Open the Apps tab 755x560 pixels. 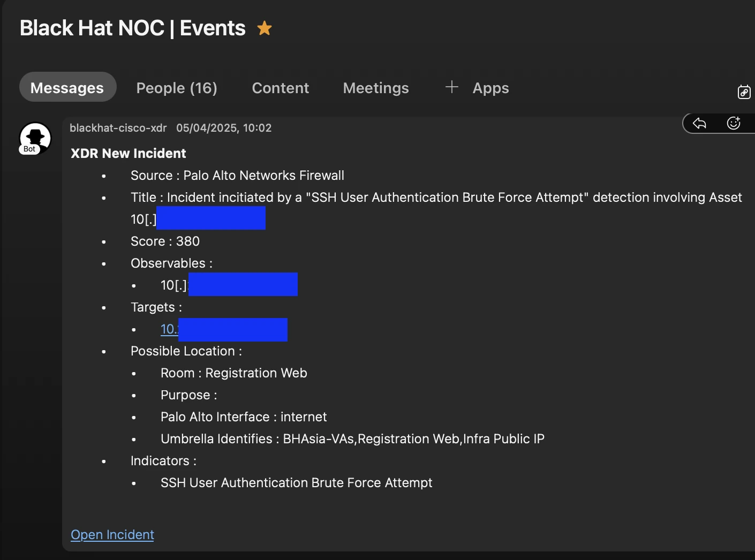coord(490,87)
